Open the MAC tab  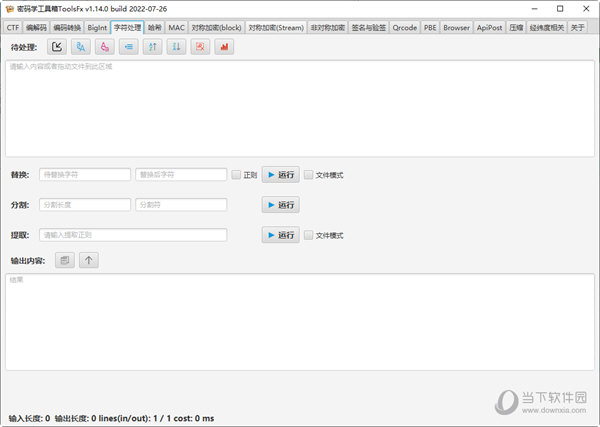(176, 28)
